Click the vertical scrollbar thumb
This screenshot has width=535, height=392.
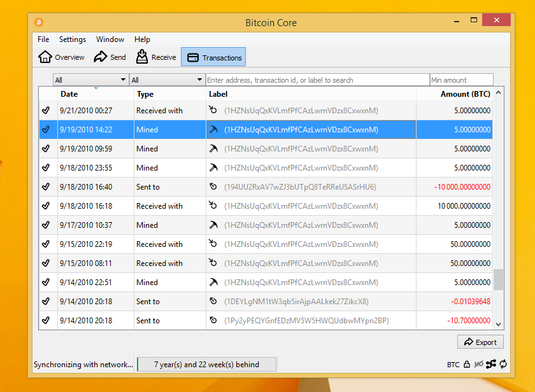coord(498,279)
